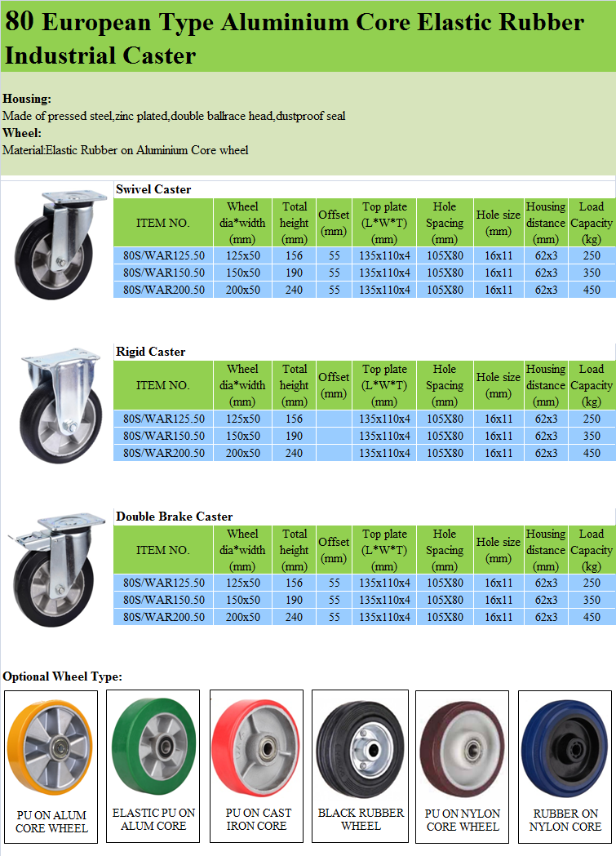Image resolution: width=616 pixels, height=856 pixels.
Task: Click load capacity 450 in Swivel Caster table
Action: [592, 290]
